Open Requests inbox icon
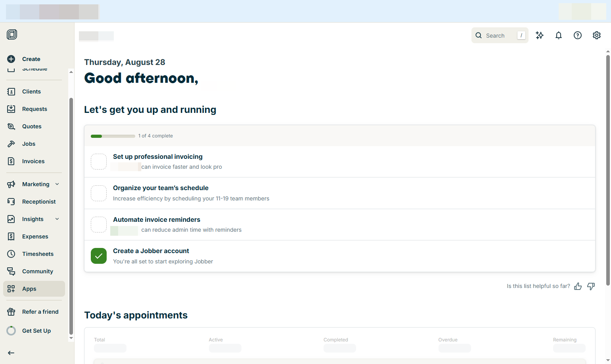611x364 pixels. click(11, 109)
